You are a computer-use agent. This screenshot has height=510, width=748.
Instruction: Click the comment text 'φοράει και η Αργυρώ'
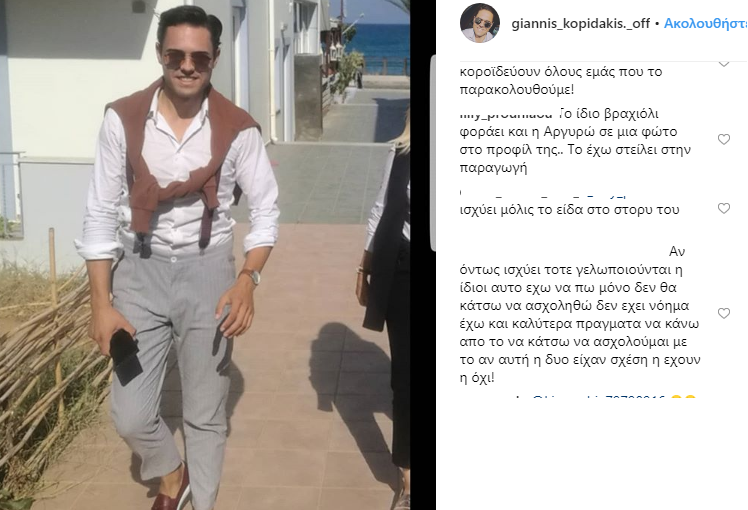pyautogui.click(x=568, y=132)
